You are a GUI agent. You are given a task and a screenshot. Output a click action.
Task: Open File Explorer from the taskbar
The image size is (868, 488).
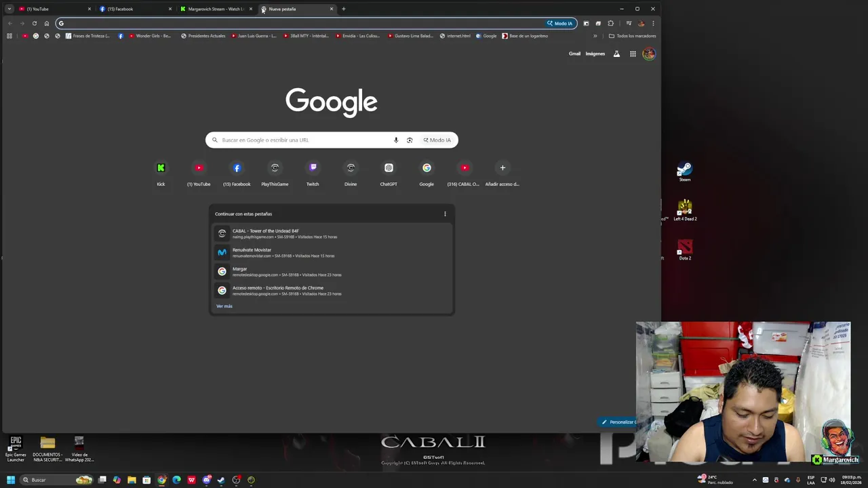click(132, 480)
